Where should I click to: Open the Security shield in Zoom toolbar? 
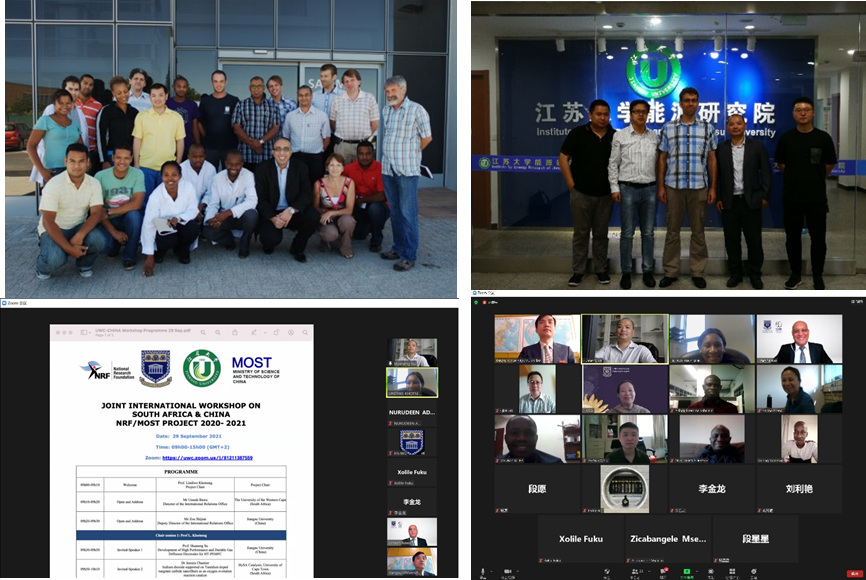click(606, 571)
